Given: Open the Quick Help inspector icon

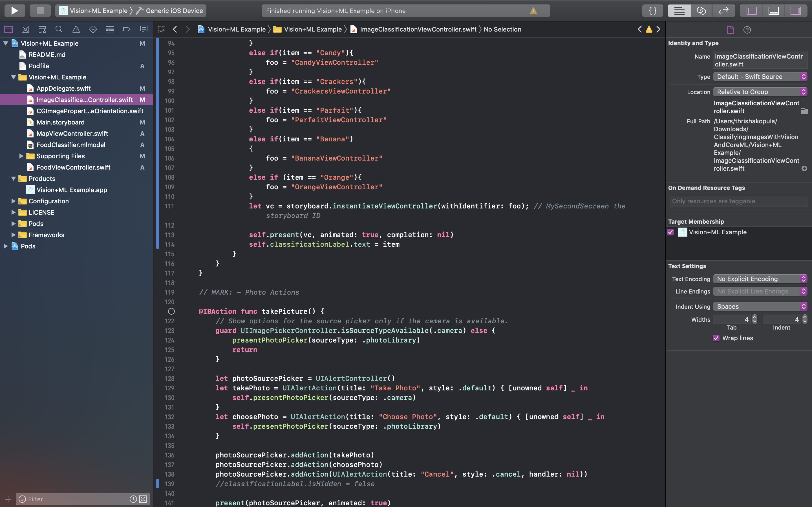Looking at the screenshot, I should [x=747, y=30].
